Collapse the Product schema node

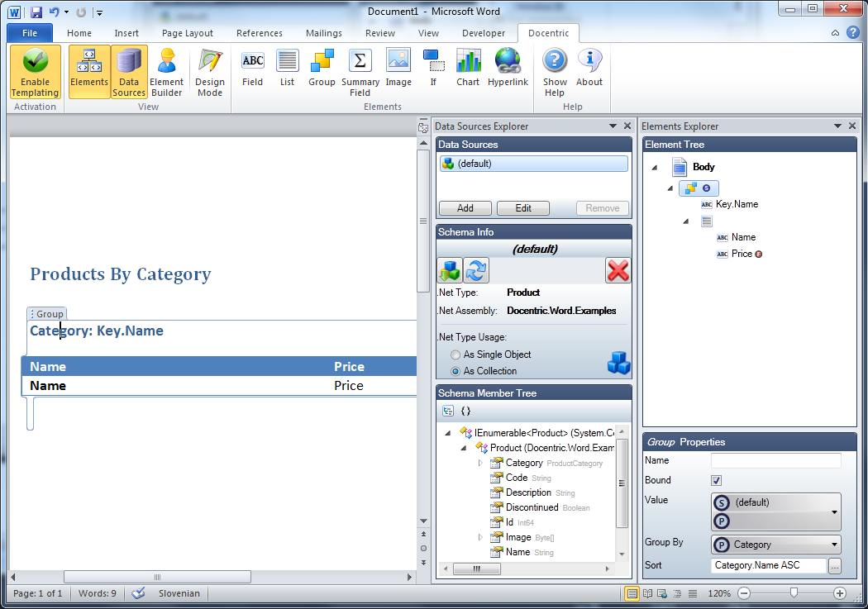click(463, 448)
